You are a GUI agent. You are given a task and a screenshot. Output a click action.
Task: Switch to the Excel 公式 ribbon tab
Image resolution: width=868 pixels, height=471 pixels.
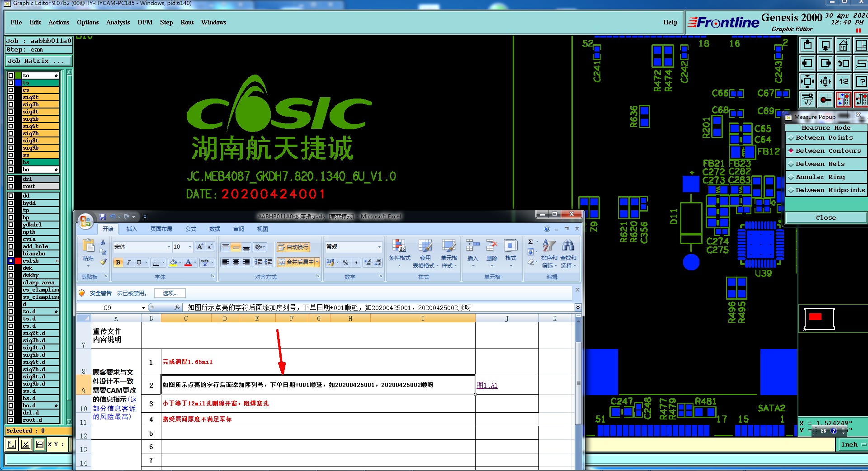click(x=191, y=229)
